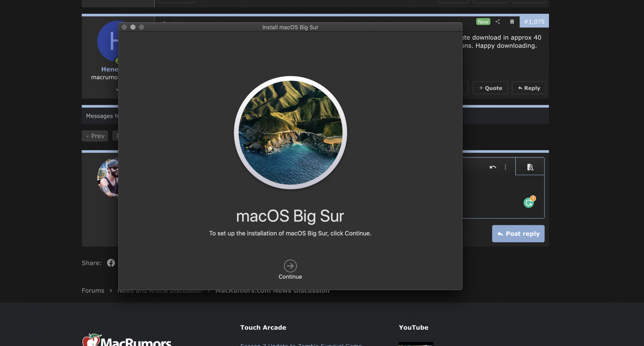Toggle the preview icon in the reply editor

(x=530, y=167)
